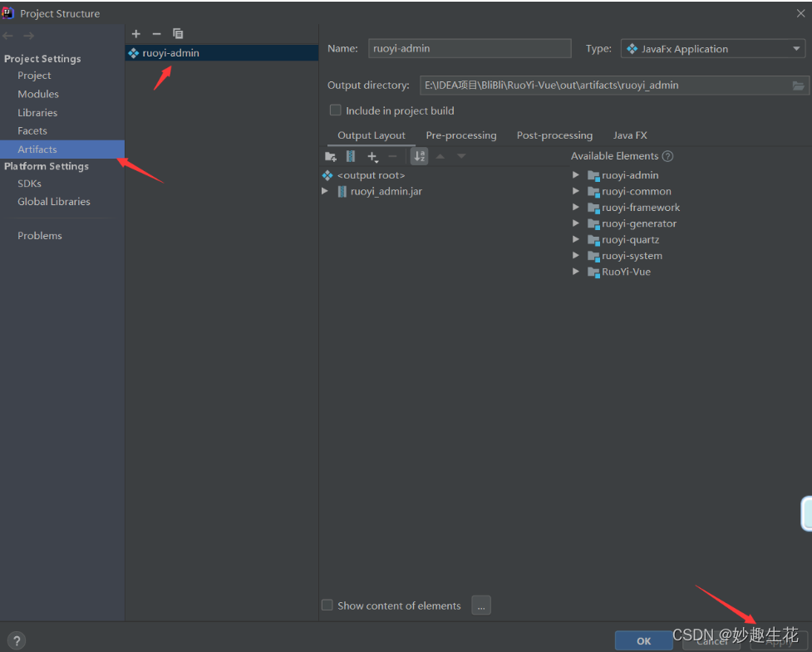Screen dimensions: 812x652
Task: Edit the artifact Name field
Action: click(470, 48)
